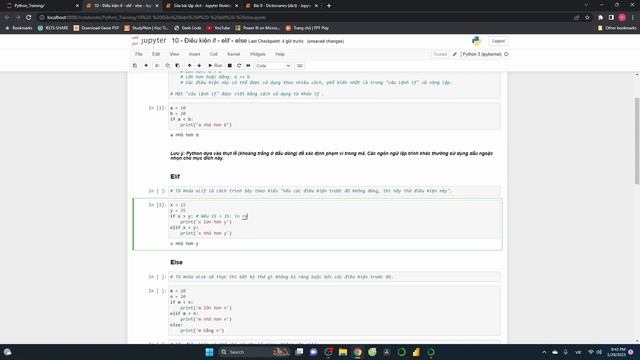This screenshot has width=640, height=360.
Task: Select the Else example code cell
Action: tap(334, 311)
